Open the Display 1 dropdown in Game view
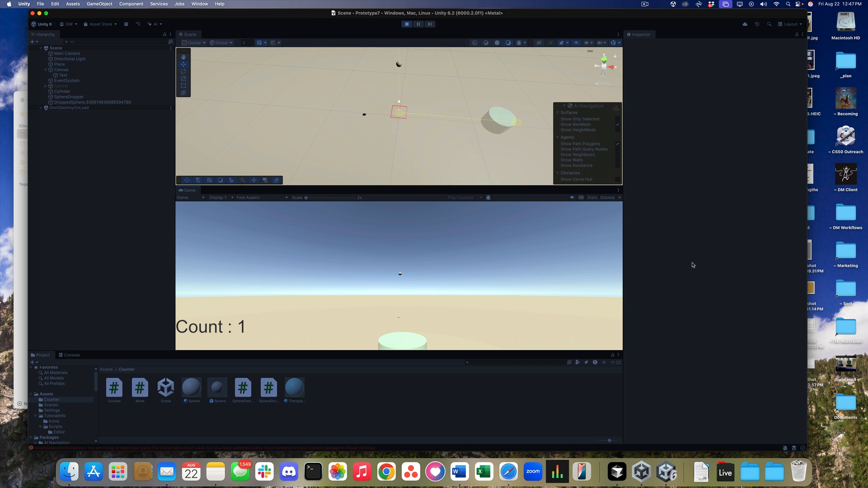Image resolution: width=868 pixels, height=488 pixels. coord(221,197)
